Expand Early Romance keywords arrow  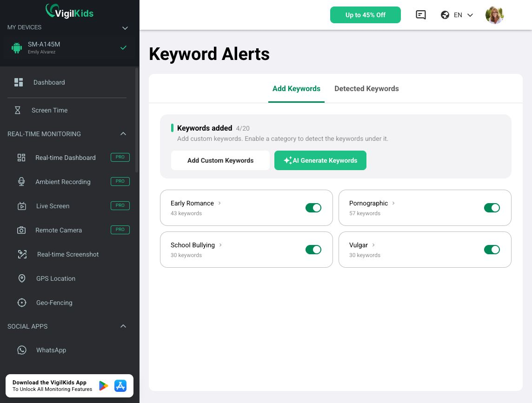(x=219, y=203)
